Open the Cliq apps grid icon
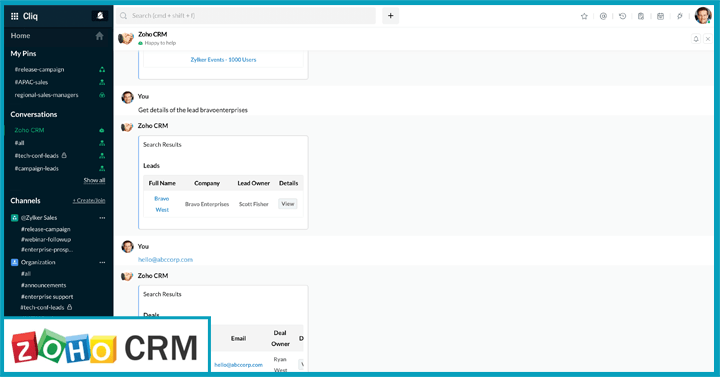The height and width of the screenshot is (377, 720). point(14,16)
